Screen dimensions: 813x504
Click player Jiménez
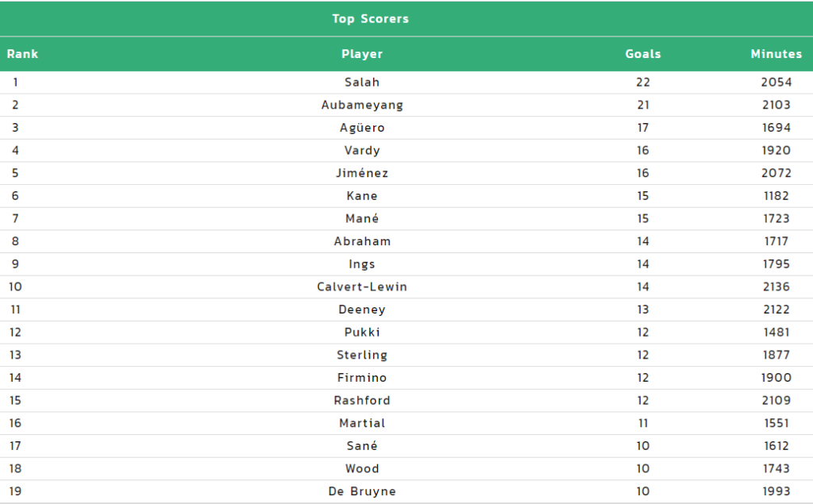pos(362,173)
